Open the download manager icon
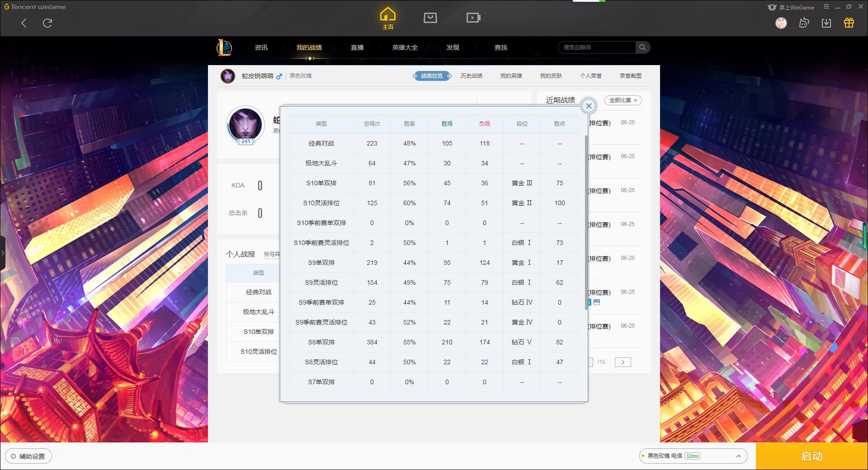The height and width of the screenshot is (470, 868). pyautogui.click(x=826, y=23)
